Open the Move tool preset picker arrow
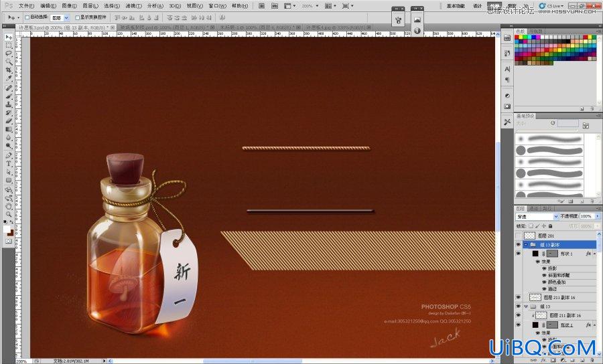 coord(18,17)
